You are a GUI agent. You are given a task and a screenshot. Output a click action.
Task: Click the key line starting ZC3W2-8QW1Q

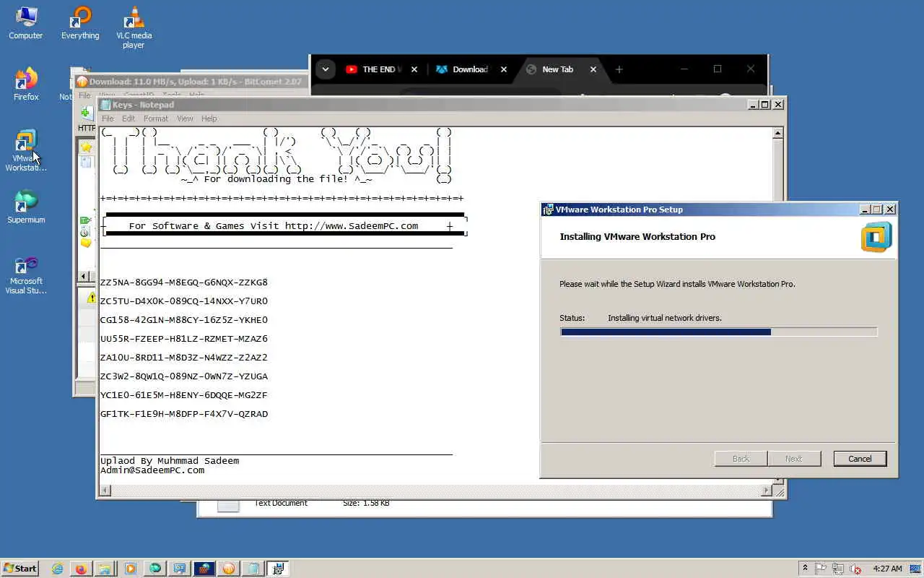184,376
